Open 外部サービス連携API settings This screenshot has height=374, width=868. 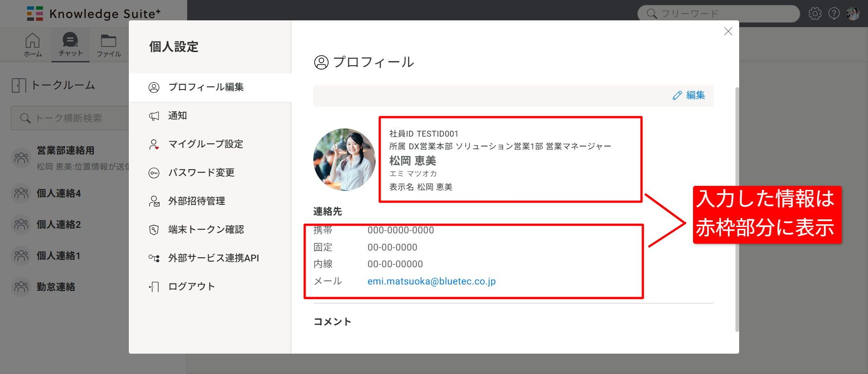pos(213,258)
